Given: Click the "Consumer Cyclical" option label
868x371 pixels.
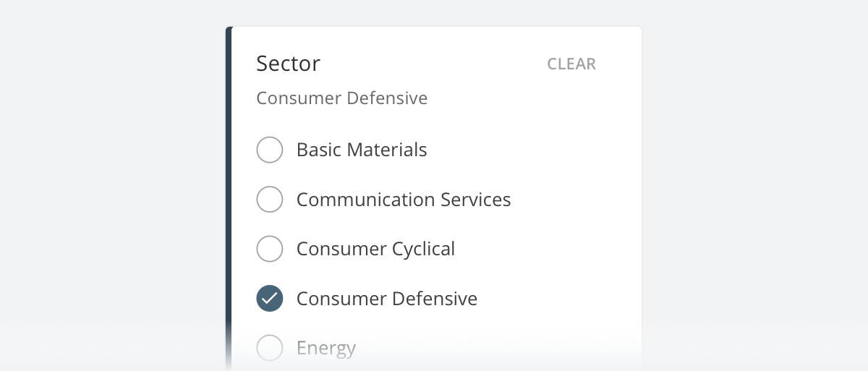Looking at the screenshot, I should (x=375, y=250).
